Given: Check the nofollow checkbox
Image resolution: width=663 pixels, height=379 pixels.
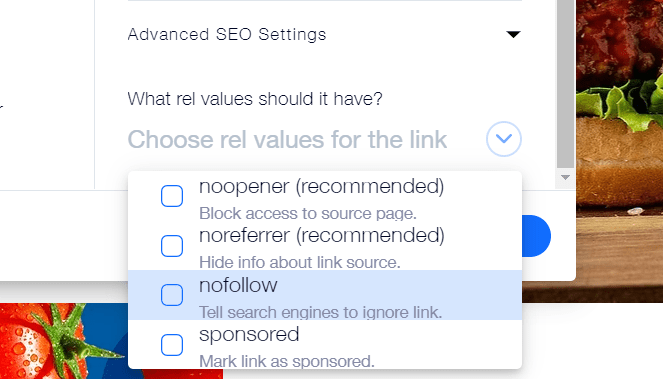Looking at the screenshot, I should tap(172, 295).
